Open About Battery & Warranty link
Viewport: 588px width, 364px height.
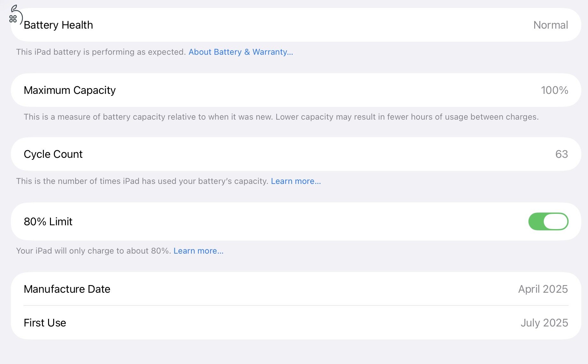tap(241, 52)
